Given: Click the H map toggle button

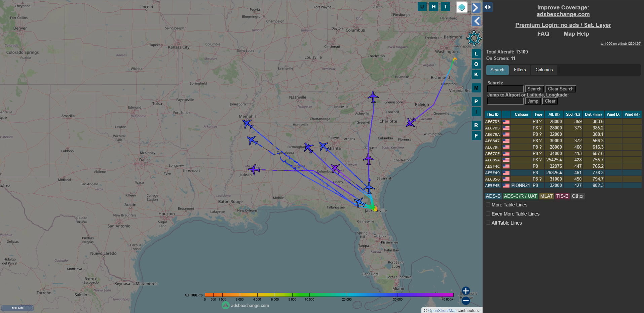Looking at the screenshot, I should pos(434,6).
